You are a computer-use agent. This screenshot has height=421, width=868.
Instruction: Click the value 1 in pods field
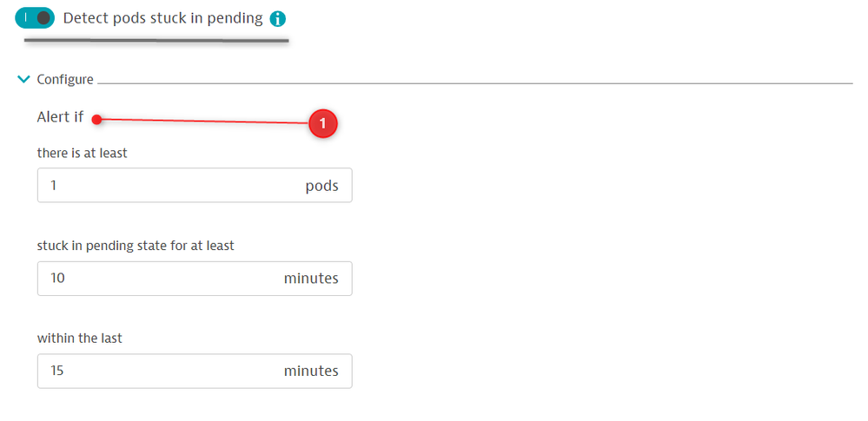(54, 186)
